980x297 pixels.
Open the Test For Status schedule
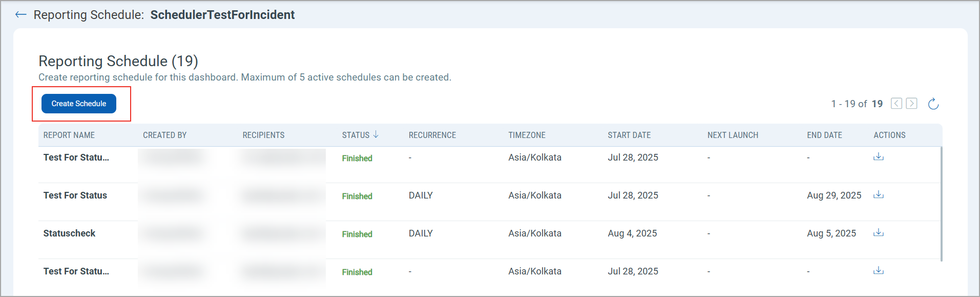pyautogui.click(x=75, y=195)
